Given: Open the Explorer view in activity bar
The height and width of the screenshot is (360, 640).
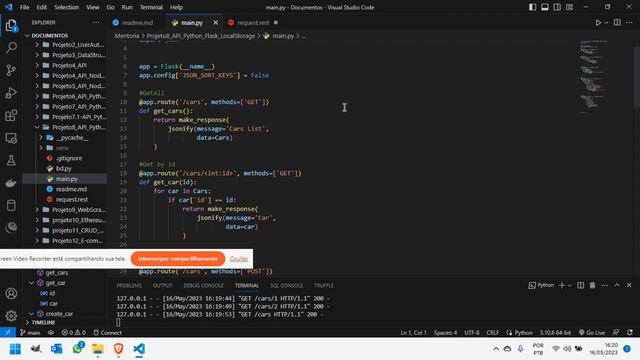Looking at the screenshot, I should [11, 26].
